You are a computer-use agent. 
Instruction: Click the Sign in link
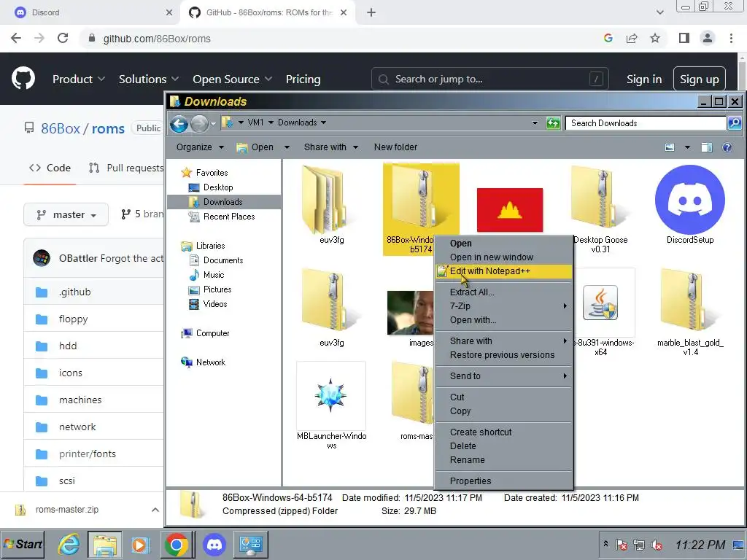pyautogui.click(x=644, y=79)
